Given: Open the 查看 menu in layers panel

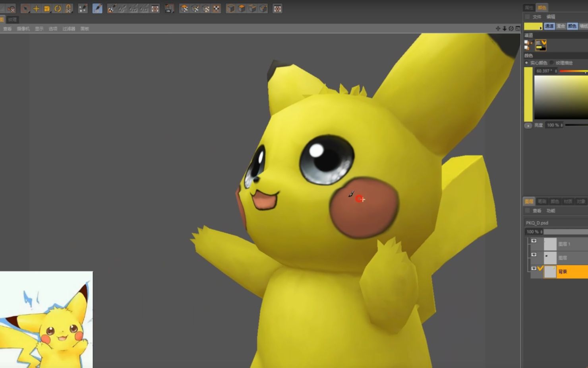Looking at the screenshot, I should point(537,210).
